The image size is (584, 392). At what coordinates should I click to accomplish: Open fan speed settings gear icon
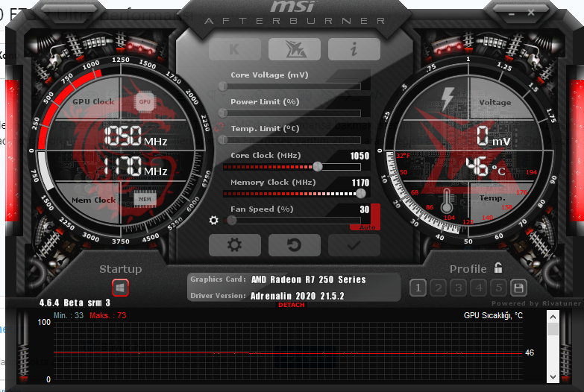pos(214,221)
